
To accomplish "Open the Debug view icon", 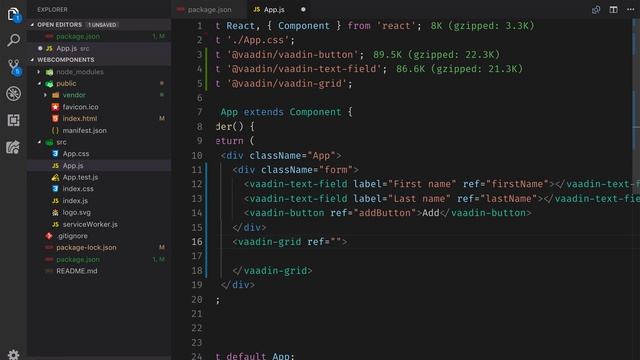I will pos(13,94).
